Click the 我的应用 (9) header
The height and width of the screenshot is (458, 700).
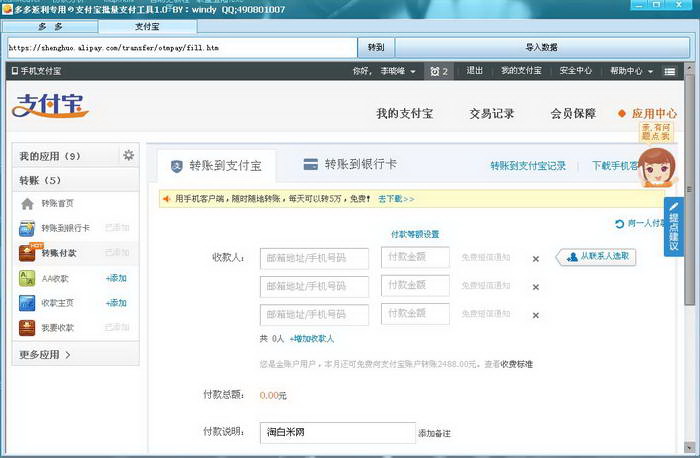point(76,156)
